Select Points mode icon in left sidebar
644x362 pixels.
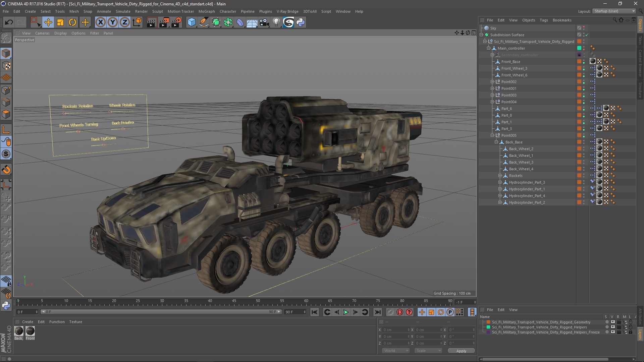coord(6,90)
